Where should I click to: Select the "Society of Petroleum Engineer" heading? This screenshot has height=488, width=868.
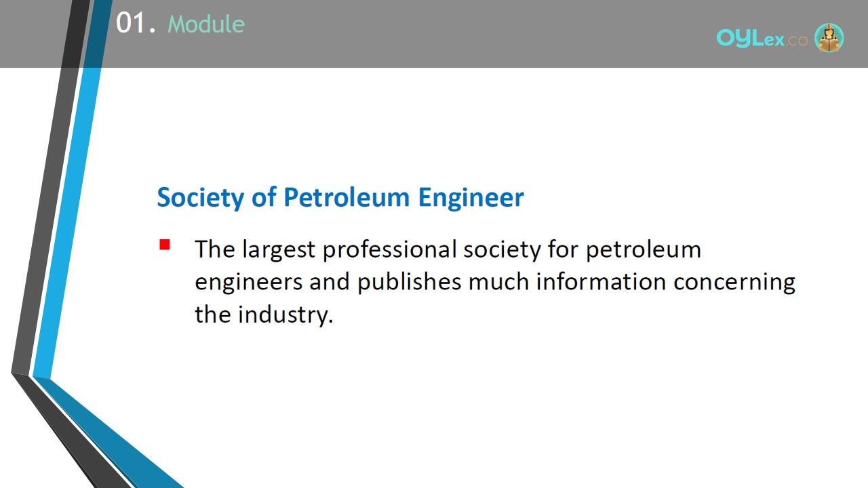pyautogui.click(x=340, y=197)
